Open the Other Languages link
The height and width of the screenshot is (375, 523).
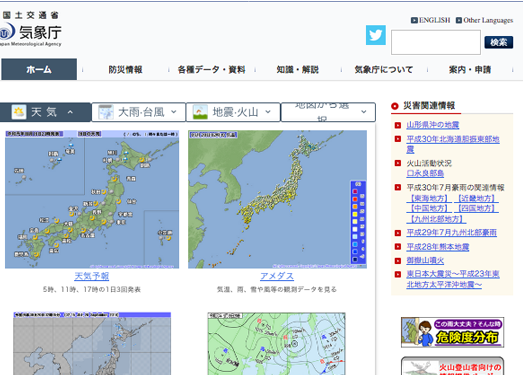click(x=488, y=20)
